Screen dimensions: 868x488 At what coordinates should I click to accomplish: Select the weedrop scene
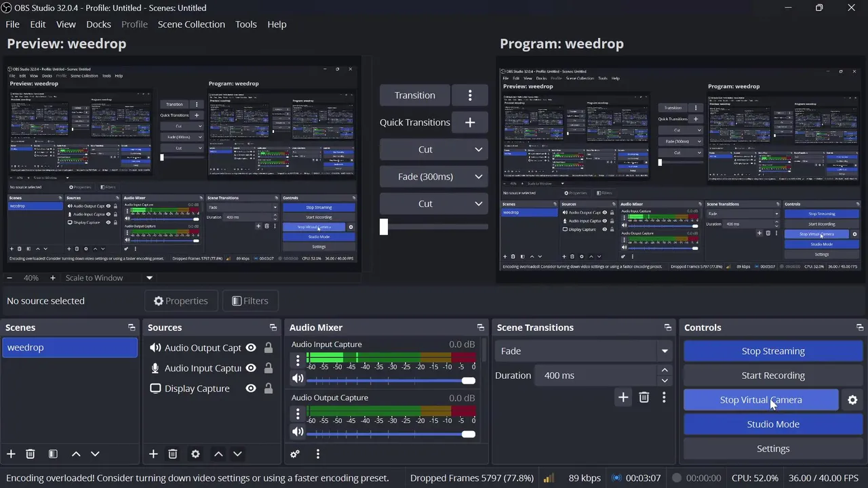pos(69,348)
